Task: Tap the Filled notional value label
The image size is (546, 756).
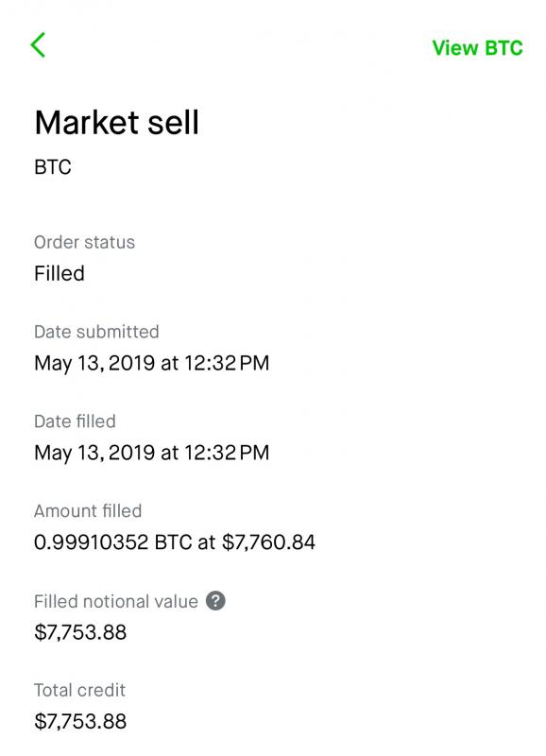Action: coord(115,602)
